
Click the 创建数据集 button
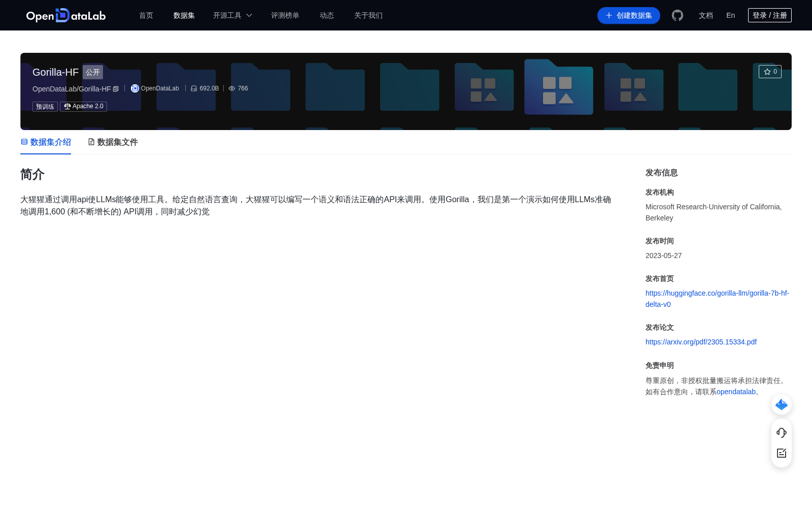point(629,15)
